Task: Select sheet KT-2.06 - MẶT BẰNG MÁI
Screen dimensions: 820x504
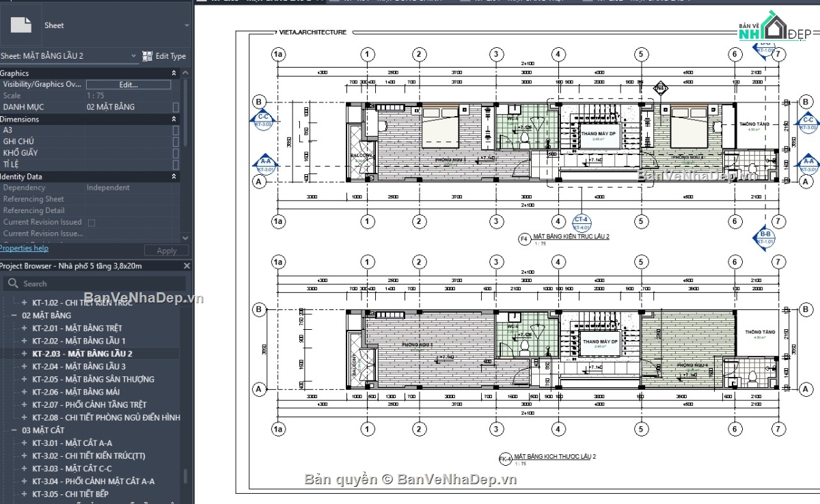Action: 76,392
